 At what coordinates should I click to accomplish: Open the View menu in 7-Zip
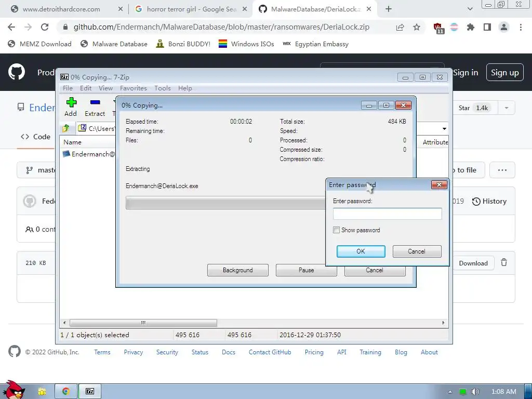click(x=105, y=88)
